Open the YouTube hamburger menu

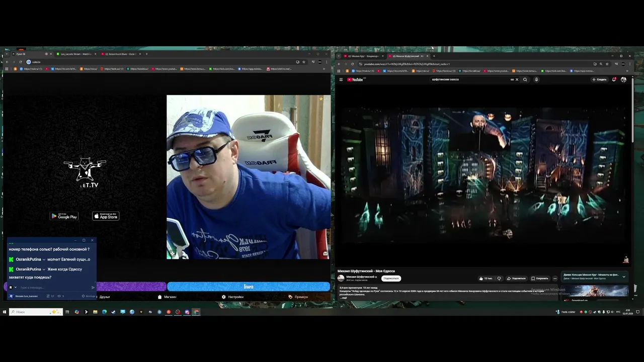click(x=341, y=79)
